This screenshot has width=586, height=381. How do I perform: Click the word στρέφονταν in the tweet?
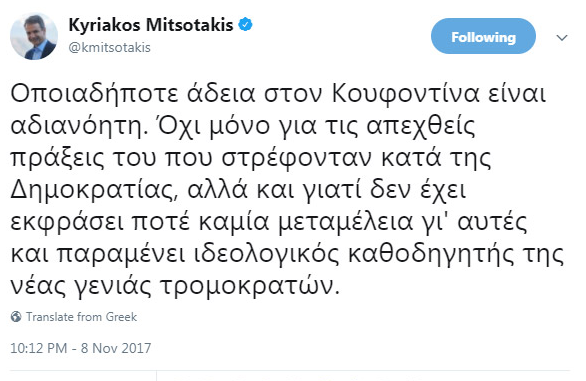coord(297,158)
